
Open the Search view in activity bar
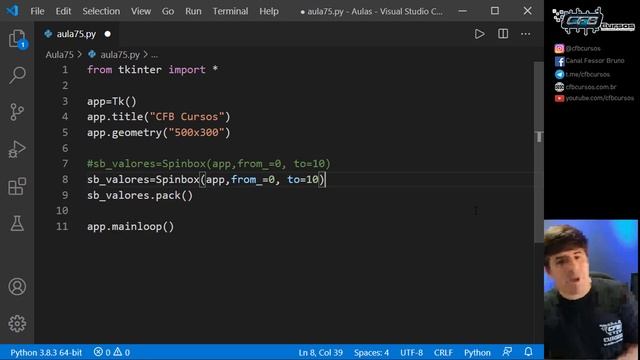(x=17, y=76)
